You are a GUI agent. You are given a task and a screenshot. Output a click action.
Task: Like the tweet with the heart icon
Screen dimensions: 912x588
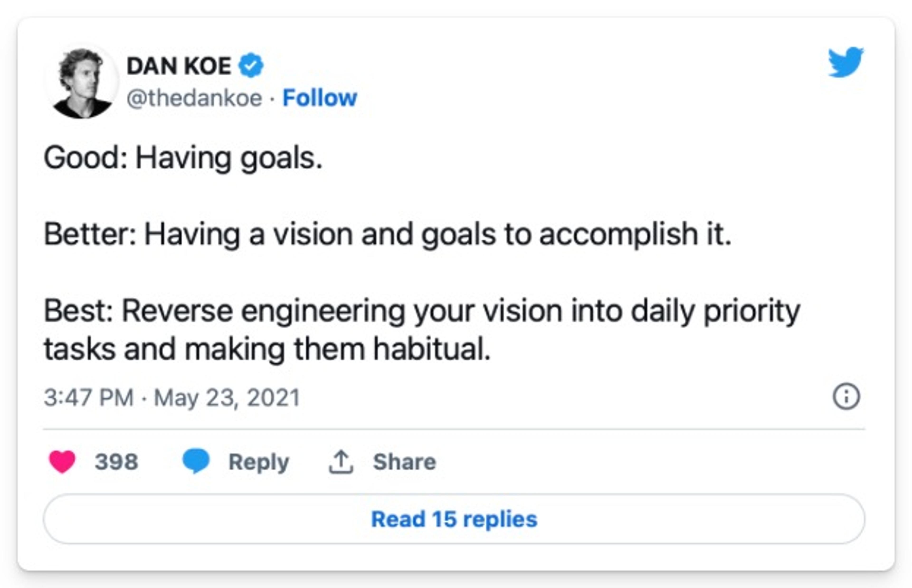(x=62, y=462)
